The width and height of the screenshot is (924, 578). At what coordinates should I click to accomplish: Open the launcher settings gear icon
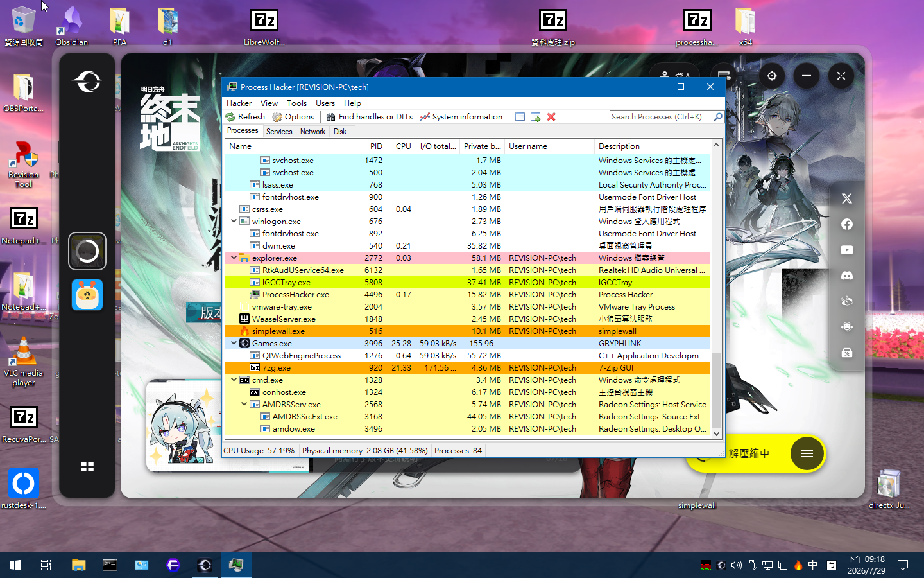click(x=772, y=76)
